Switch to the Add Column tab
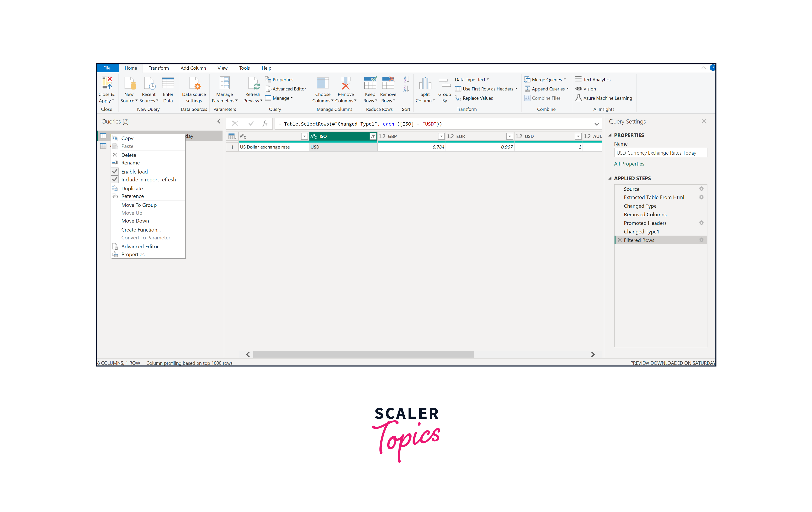Screen dimensions: 812x512 193,68
